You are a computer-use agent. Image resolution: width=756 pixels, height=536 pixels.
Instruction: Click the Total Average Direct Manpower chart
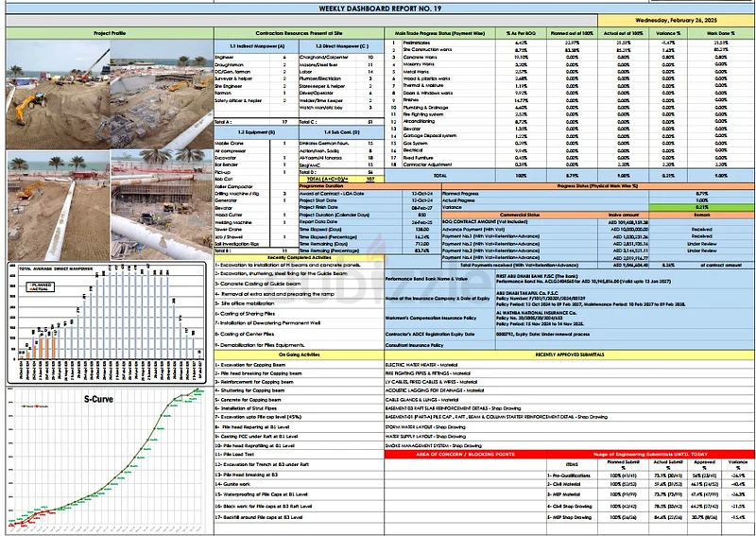tap(107, 322)
